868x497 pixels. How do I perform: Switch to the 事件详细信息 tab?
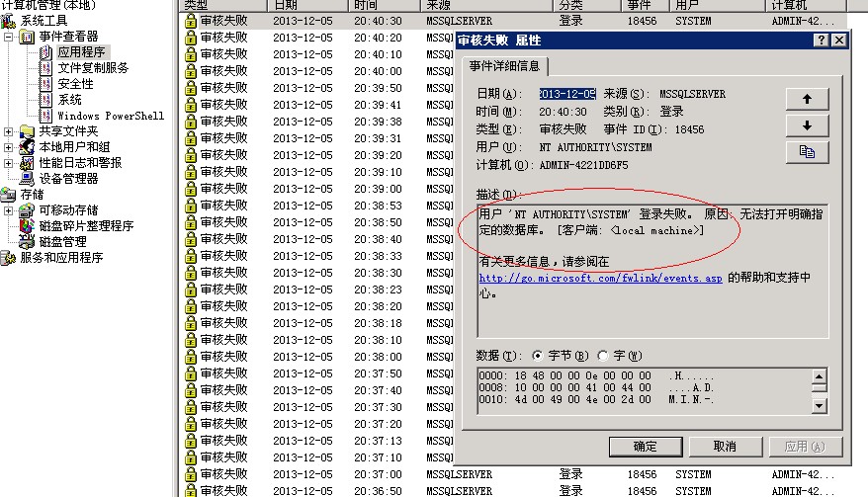click(x=504, y=66)
